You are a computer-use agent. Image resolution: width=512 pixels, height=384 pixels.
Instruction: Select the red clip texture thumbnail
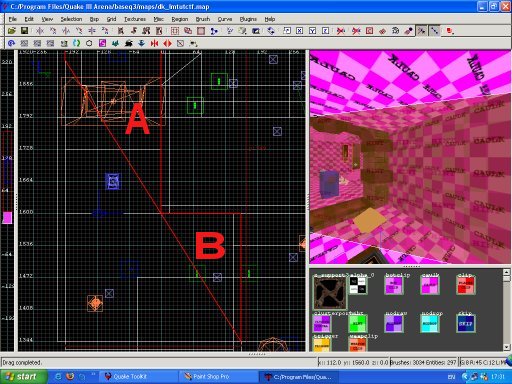click(466, 286)
